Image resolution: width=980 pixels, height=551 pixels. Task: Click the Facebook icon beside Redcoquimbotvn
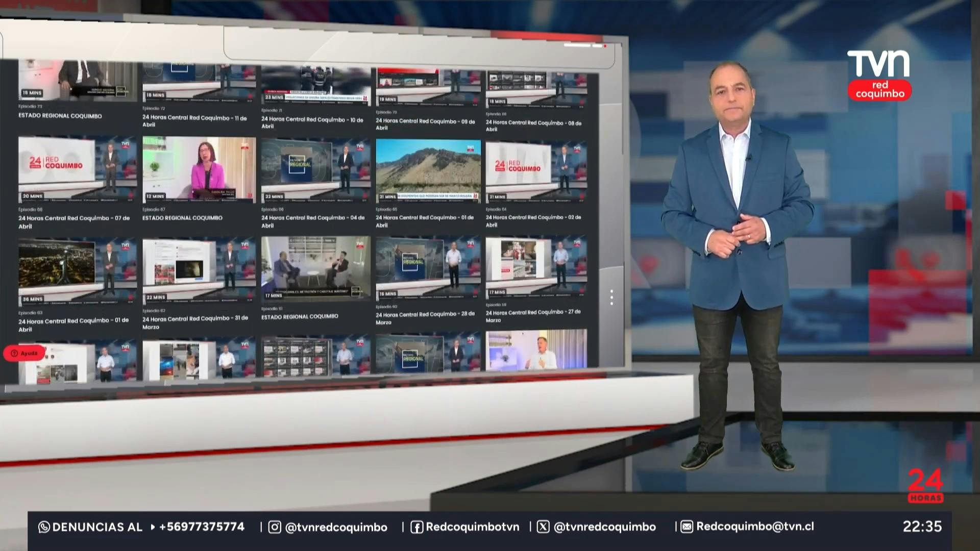416,527
